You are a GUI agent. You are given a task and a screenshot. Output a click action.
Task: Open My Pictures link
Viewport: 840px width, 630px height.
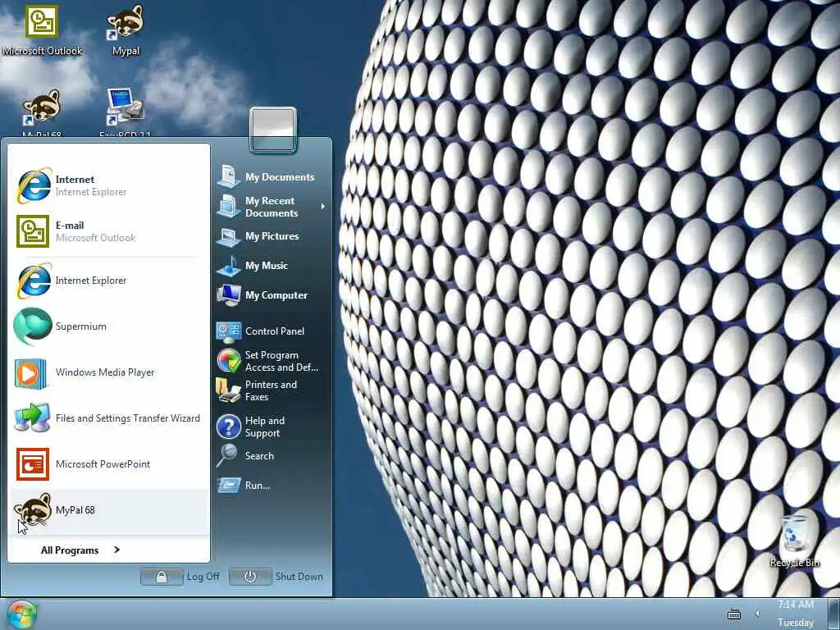[x=272, y=236]
